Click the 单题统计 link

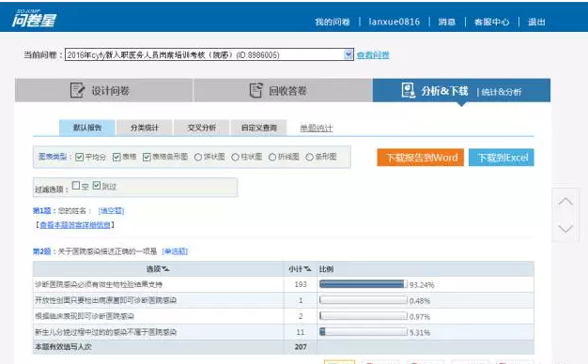(317, 129)
